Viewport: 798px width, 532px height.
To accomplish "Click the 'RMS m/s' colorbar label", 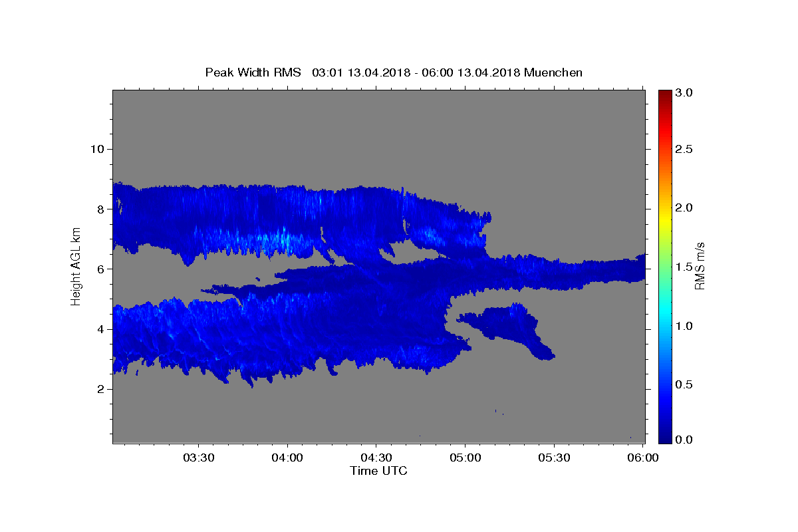I will click(699, 266).
